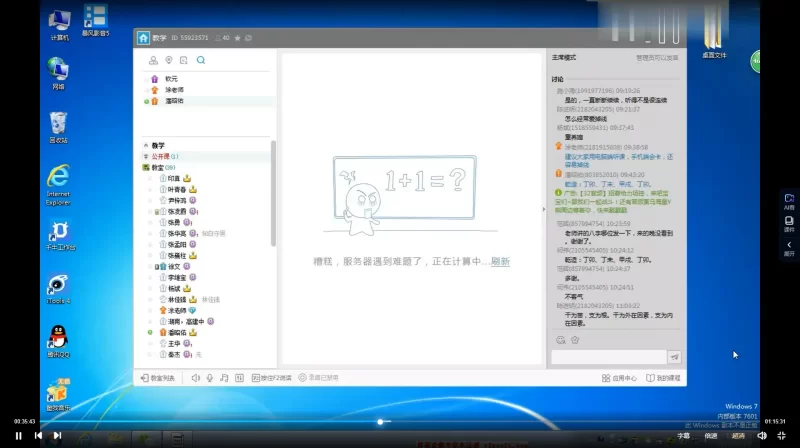Open the member list person icon tab
The image size is (800, 448).
(x=153, y=60)
